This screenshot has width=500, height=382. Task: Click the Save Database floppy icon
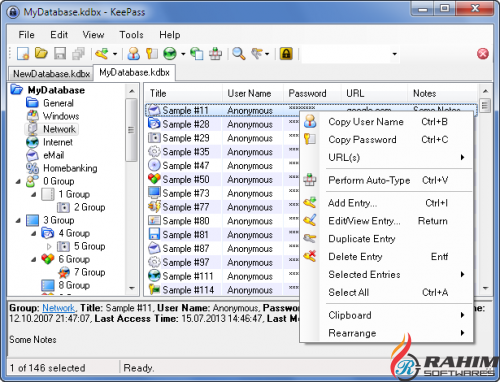tap(60, 53)
